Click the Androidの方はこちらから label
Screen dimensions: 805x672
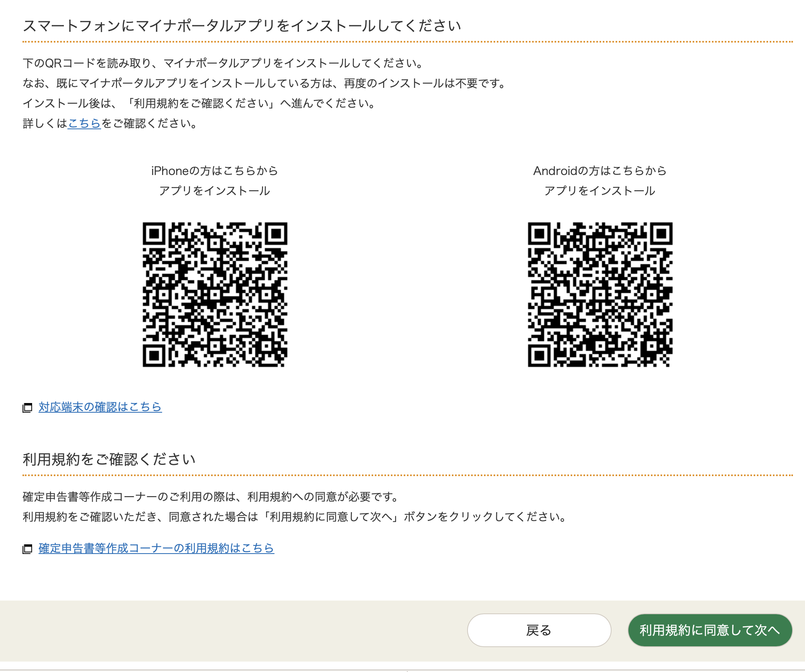(x=600, y=171)
